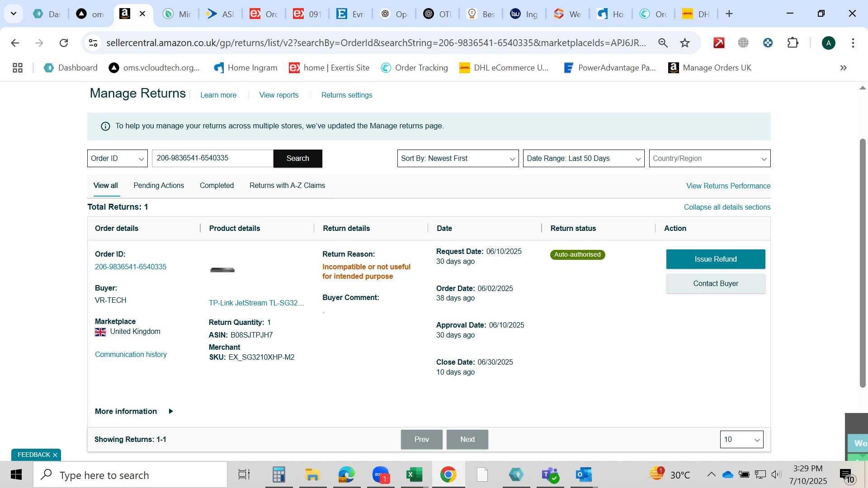Select the View all tab

tap(106, 186)
